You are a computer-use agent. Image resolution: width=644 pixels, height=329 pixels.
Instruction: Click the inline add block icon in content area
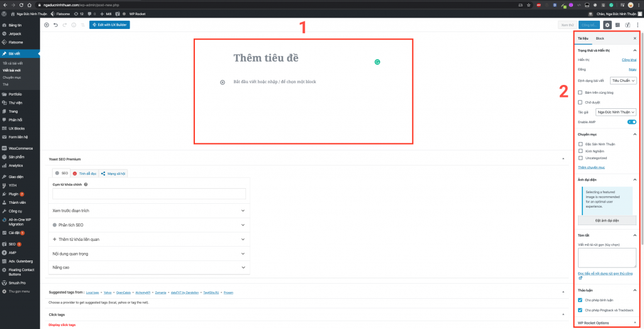(223, 82)
